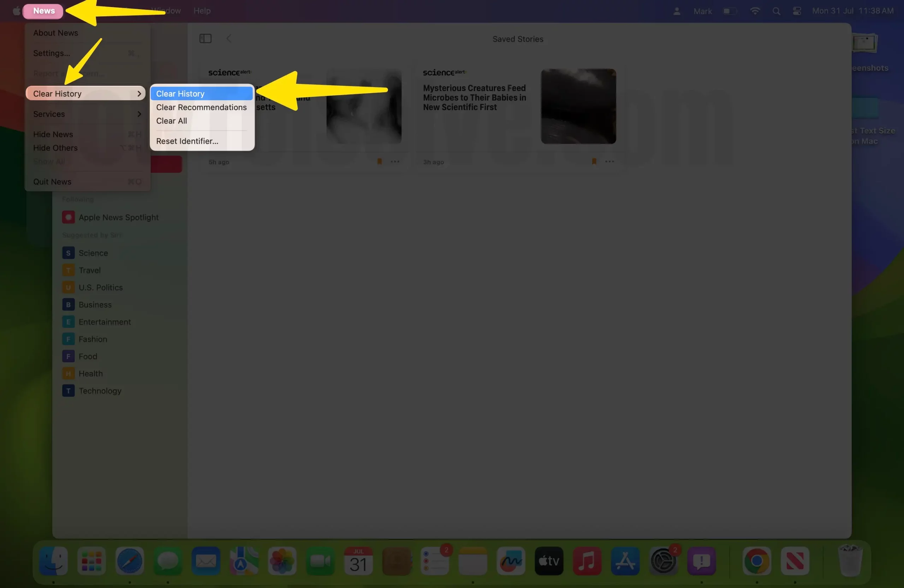Open battery status in menu bar
Viewport: 904px width, 588px height.
[730, 11]
